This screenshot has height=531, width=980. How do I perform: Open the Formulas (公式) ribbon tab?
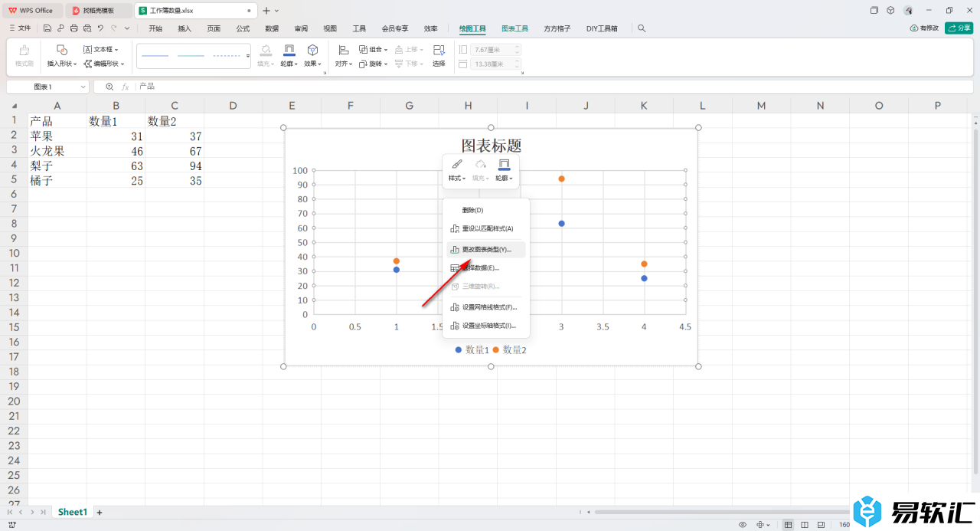pyautogui.click(x=243, y=28)
